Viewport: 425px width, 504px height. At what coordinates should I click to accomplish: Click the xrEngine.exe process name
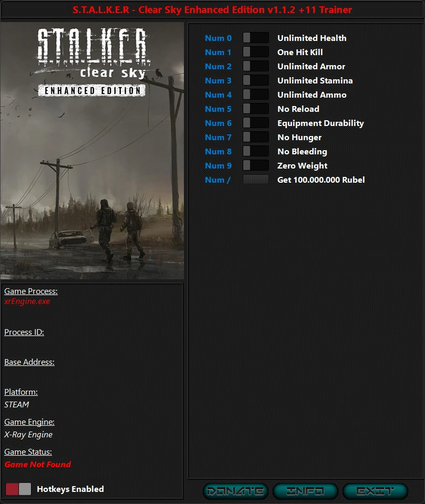pos(27,301)
